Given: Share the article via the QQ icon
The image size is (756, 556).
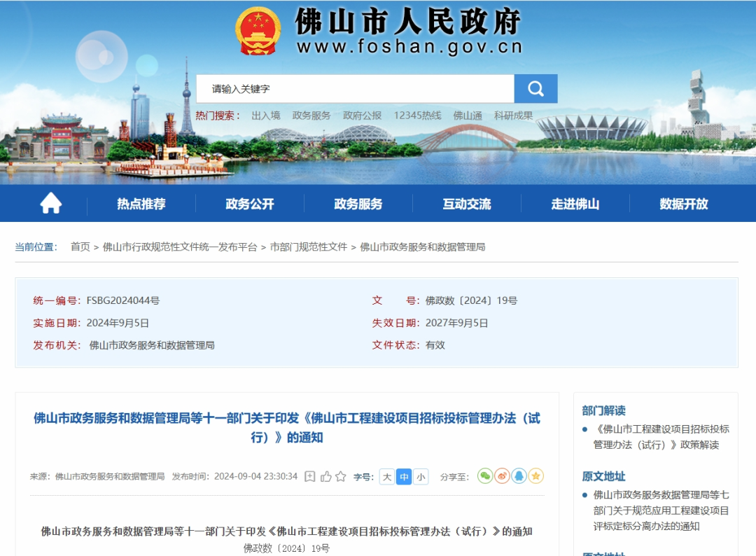Looking at the screenshot, I should click(x=519, y=476).
